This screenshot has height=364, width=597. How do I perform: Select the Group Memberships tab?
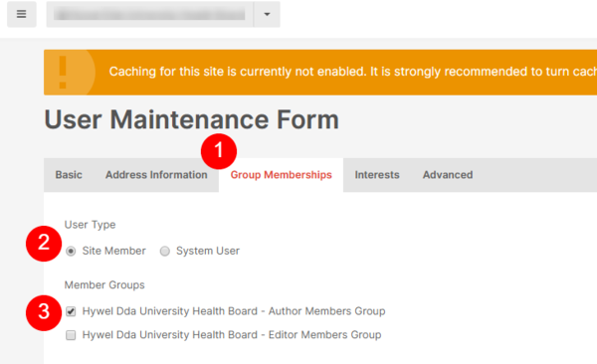(281, 175)
